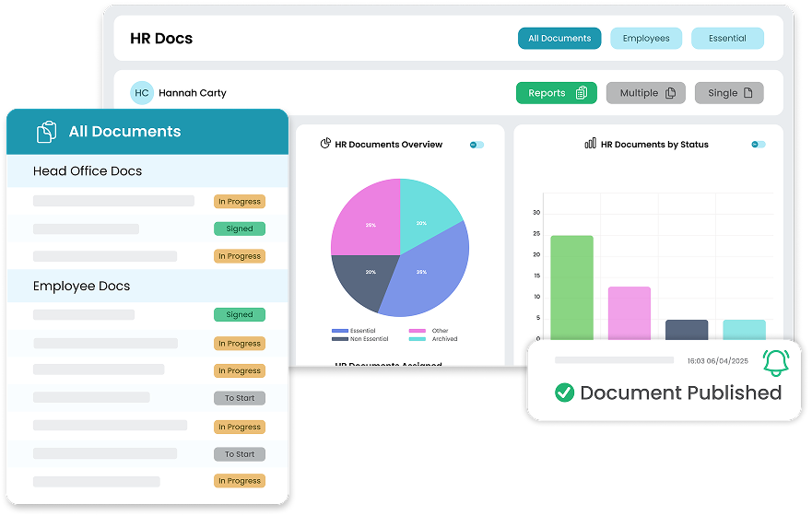This screenshot has height=516, width=812.
Task: Click the notification bell icon
Action: coord(776,363)
